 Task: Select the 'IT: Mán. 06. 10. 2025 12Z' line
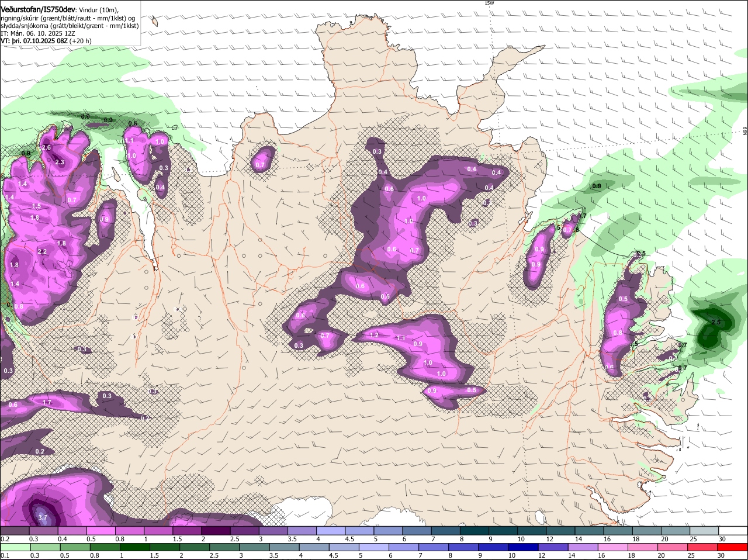click(37, 33)
